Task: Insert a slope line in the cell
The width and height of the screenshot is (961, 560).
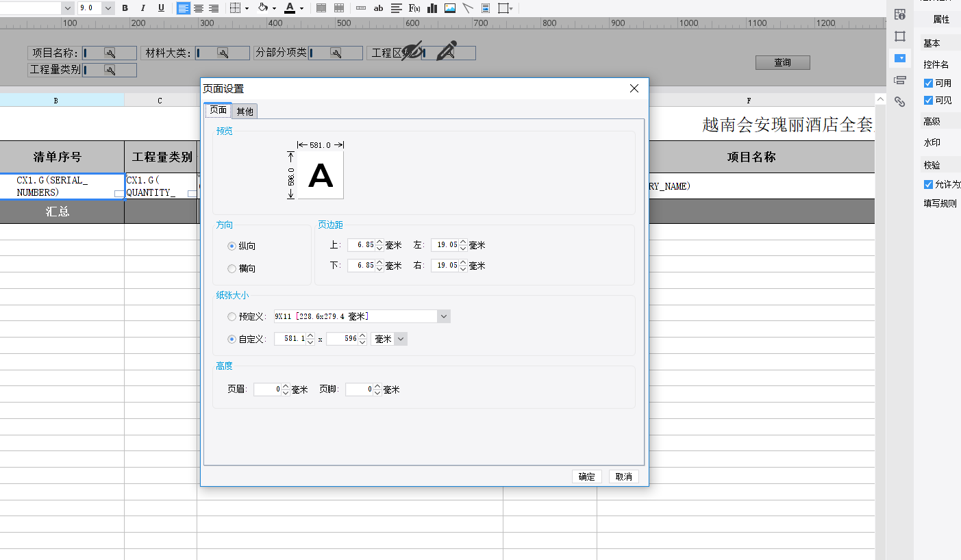Action: pyautogui.click(x=468, y=8)
